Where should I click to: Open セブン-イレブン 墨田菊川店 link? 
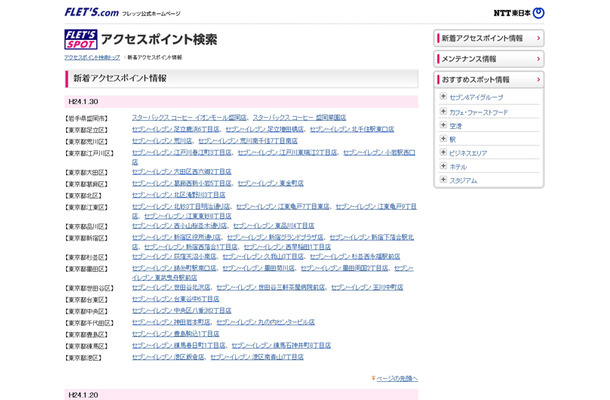pos(258,268)
